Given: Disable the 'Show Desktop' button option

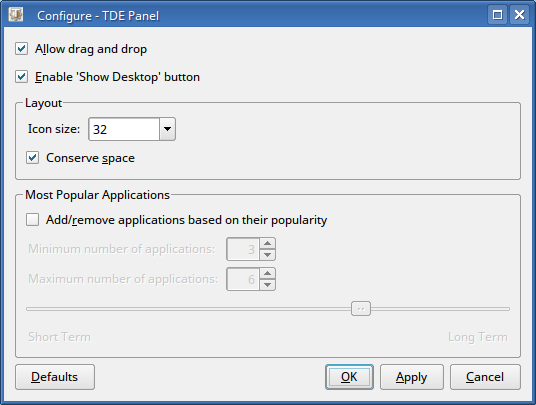Looking at the screenshot, I should 22,77.
